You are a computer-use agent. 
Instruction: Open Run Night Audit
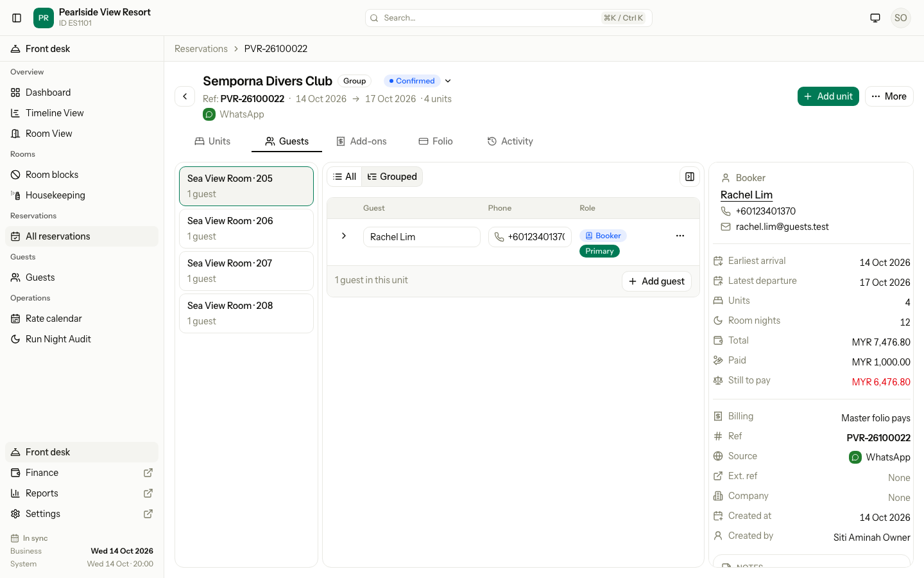click(81, 339)
